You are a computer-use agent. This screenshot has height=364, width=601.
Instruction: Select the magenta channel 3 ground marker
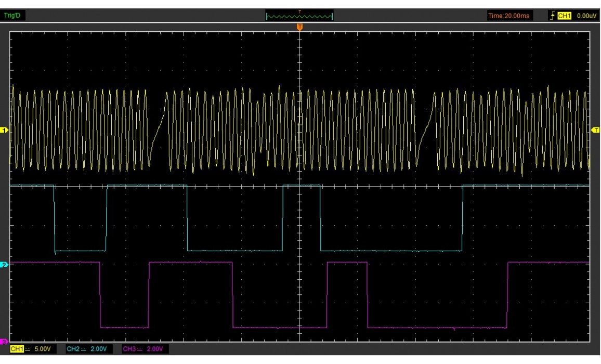5,342
